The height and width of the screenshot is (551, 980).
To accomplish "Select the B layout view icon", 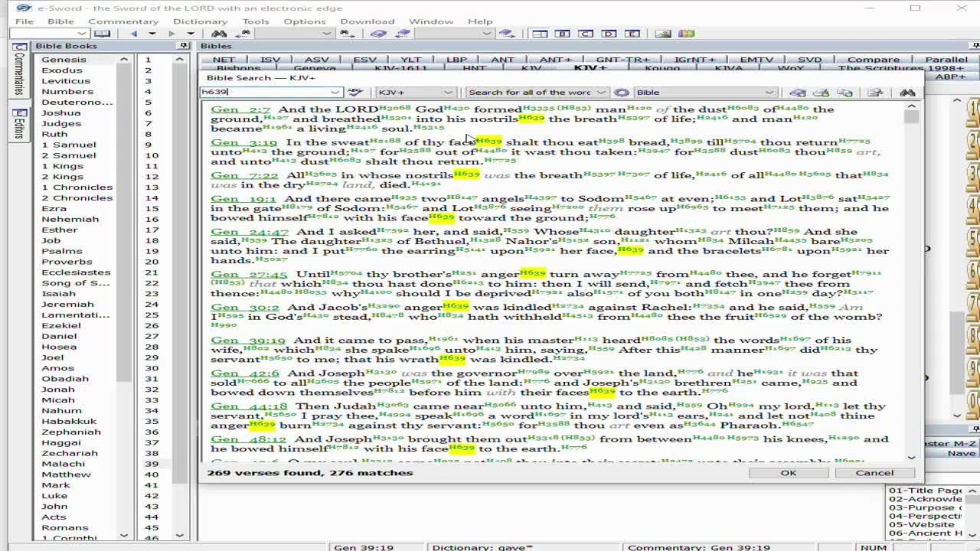I will pos(563,34).
